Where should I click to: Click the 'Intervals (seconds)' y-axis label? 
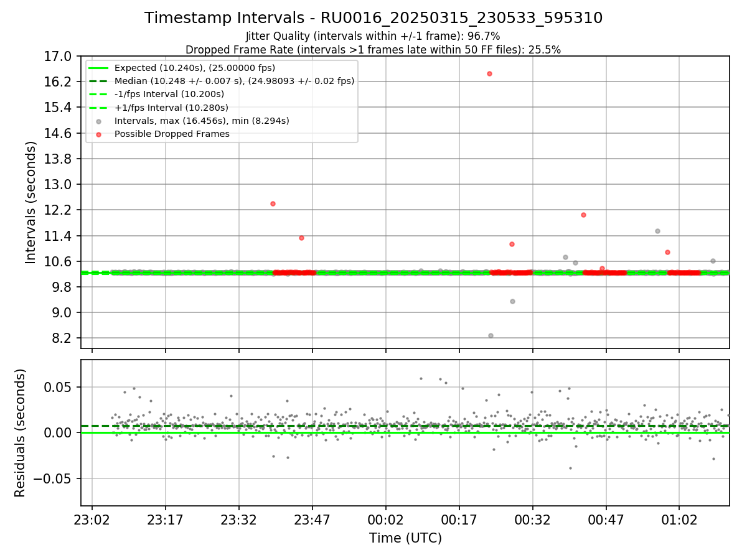pyautogui.click(x=31, y=202)
